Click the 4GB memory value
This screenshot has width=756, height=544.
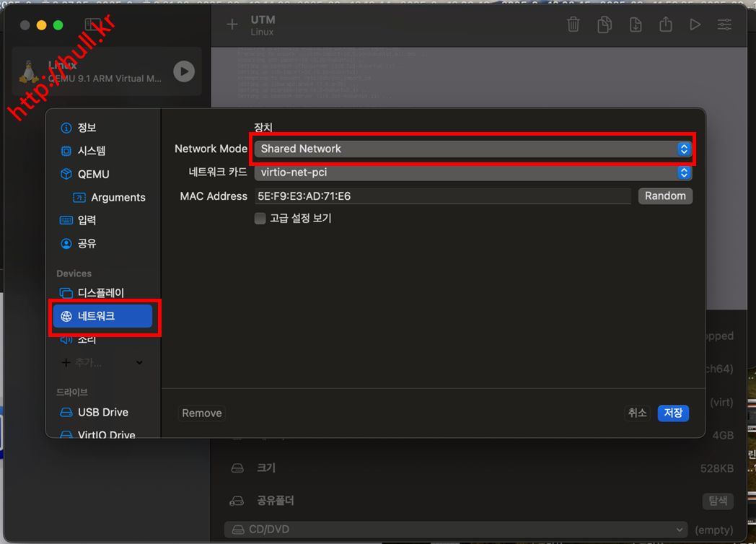click(x=723, y=436)
